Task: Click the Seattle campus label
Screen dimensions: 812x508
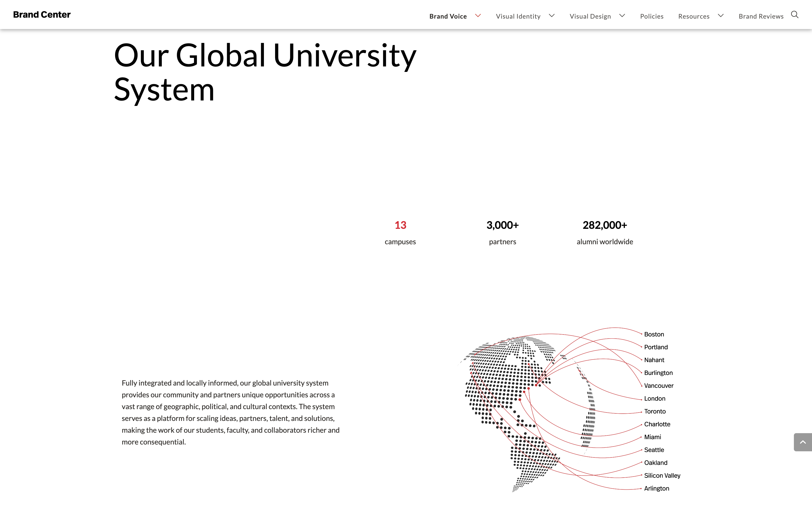Action: [654, 450]
